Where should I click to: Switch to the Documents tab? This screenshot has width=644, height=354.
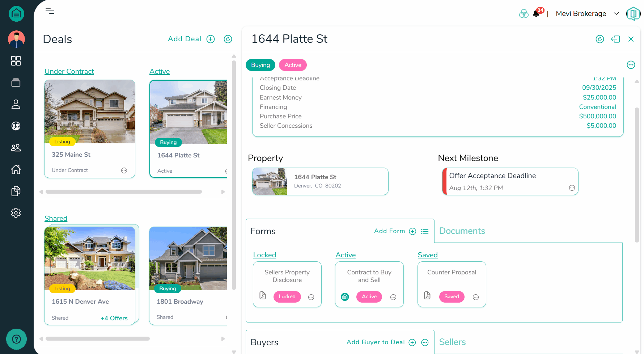tap(462, 231)
